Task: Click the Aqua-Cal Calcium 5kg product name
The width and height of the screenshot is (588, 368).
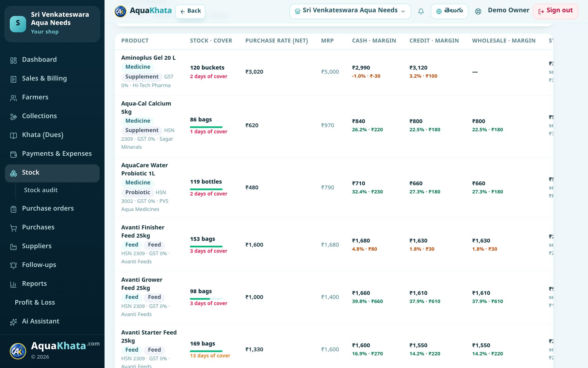Action: click(146, 108)
